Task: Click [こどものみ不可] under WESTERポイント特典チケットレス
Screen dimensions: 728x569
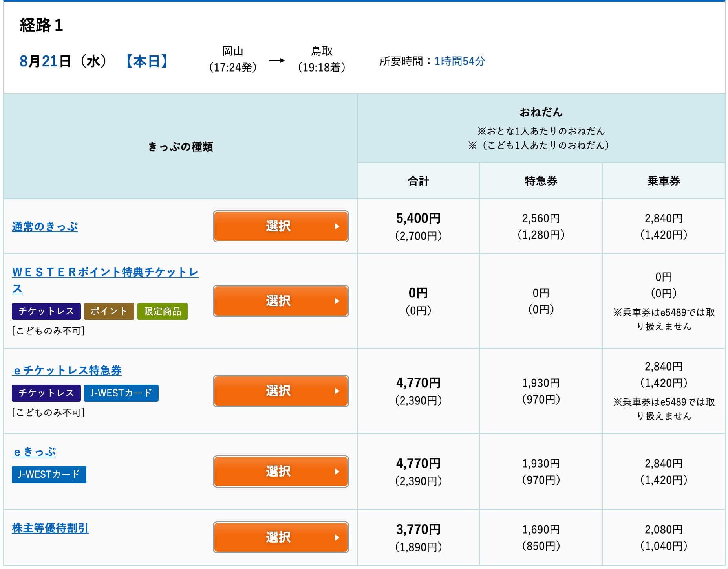Action: click(48, 331)
